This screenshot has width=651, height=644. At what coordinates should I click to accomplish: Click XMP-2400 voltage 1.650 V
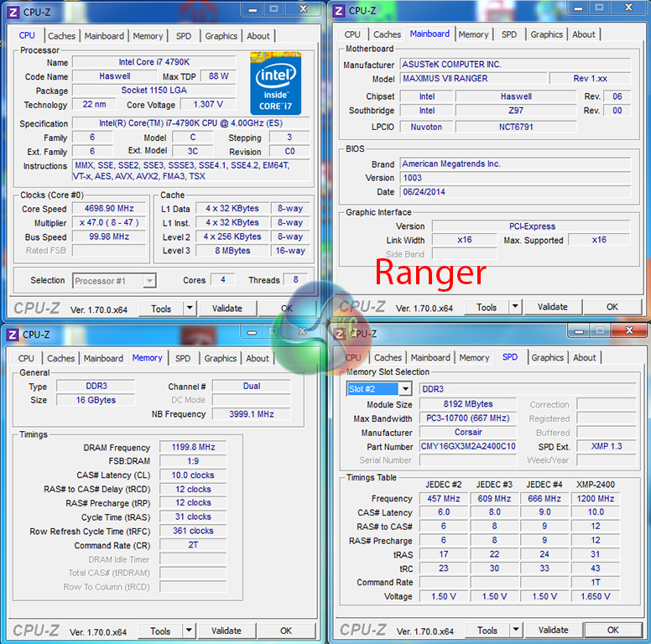596,596
